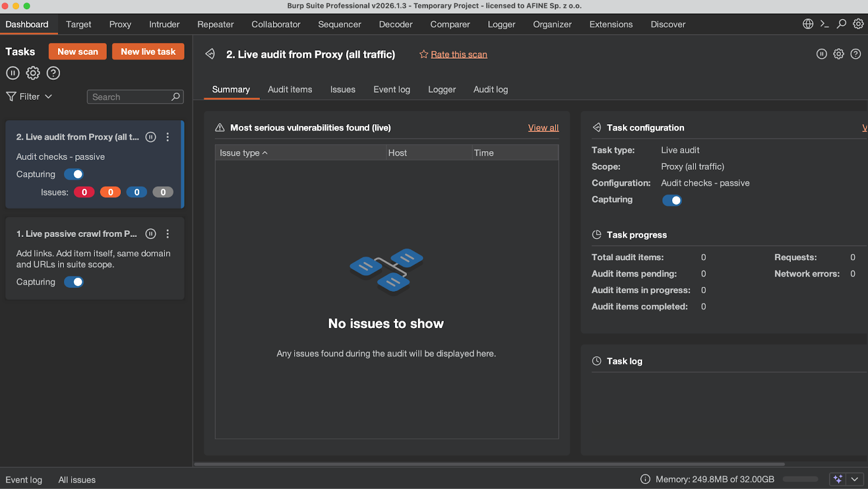
Task: Open scan settings gear in details header
Action: pyautogui.click(x=839, y=54)
